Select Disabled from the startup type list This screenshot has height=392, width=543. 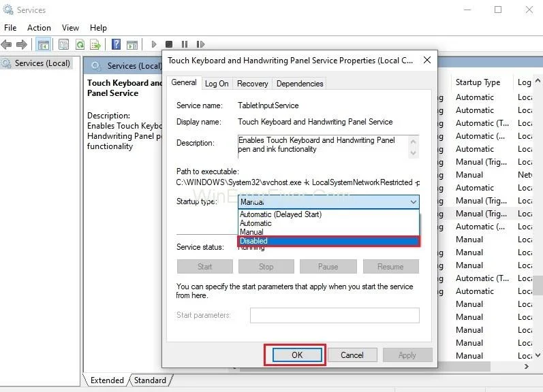[328, 241]
